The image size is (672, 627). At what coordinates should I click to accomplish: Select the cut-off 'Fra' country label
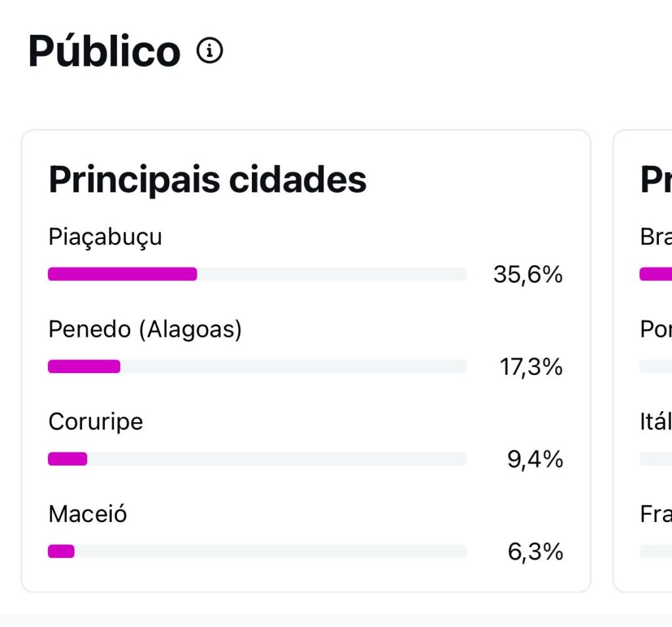click(x=656, y=513)
